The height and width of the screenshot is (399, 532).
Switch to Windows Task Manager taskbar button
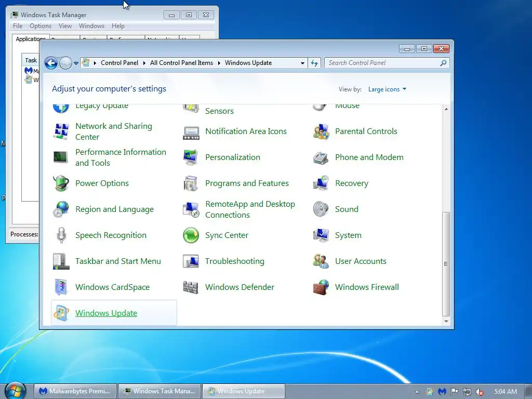[159, 391]
